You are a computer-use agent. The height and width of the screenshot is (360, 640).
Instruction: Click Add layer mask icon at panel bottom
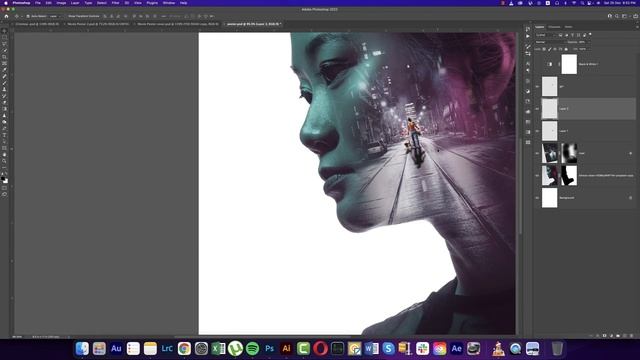tap(604, 336)
